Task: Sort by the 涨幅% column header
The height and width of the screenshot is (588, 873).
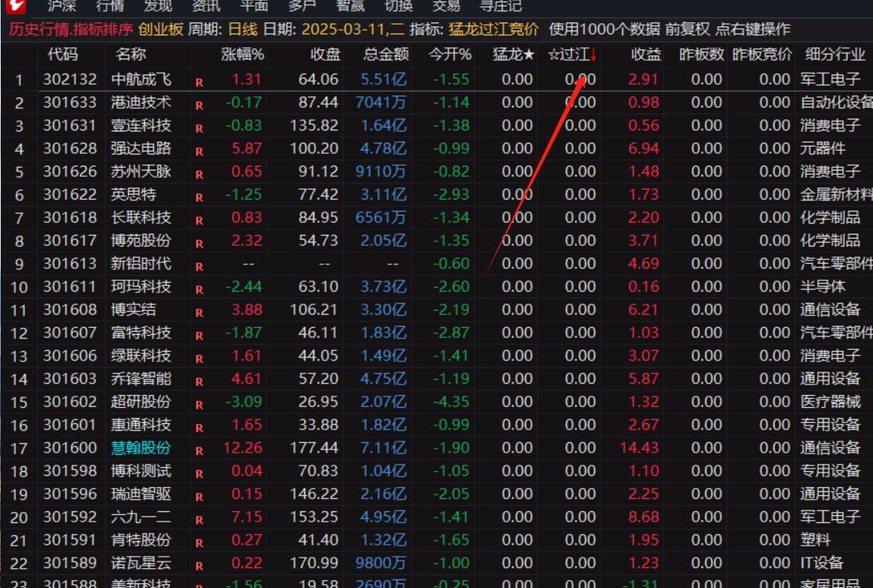Action: 242,54
